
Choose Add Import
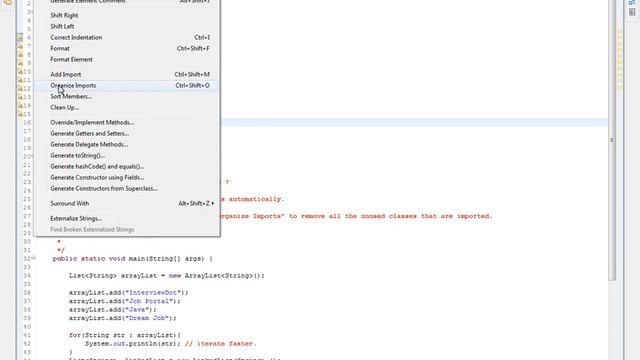127,75
